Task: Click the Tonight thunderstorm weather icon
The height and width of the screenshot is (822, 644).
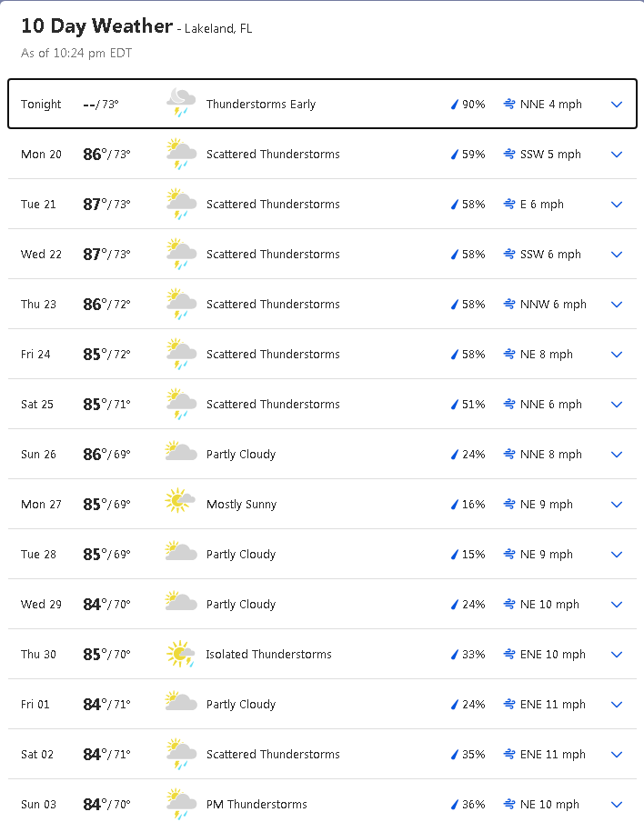Action: 181,104
